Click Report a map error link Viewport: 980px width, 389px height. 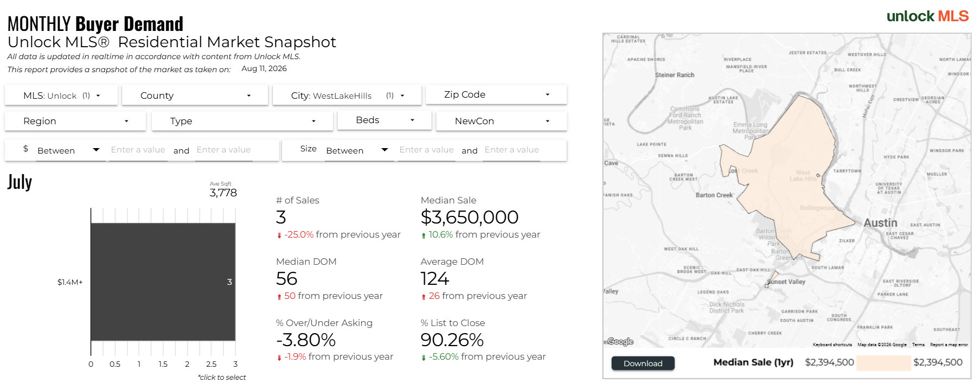click(949, 345)
